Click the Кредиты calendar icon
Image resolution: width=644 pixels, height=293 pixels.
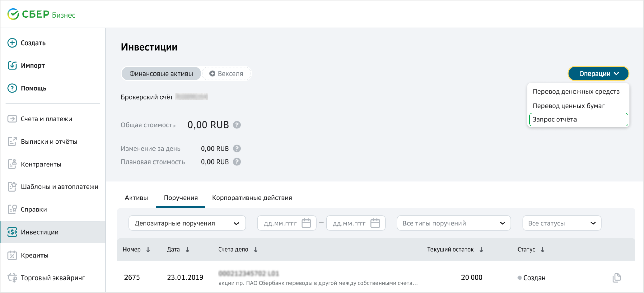pyautogui.click(x=12, y=255)
